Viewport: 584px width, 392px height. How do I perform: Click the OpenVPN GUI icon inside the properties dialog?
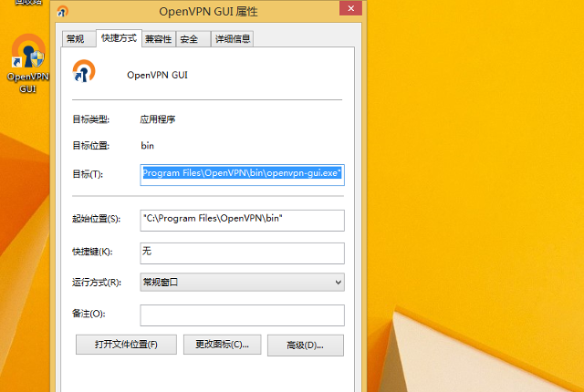[x=84, y=71]
